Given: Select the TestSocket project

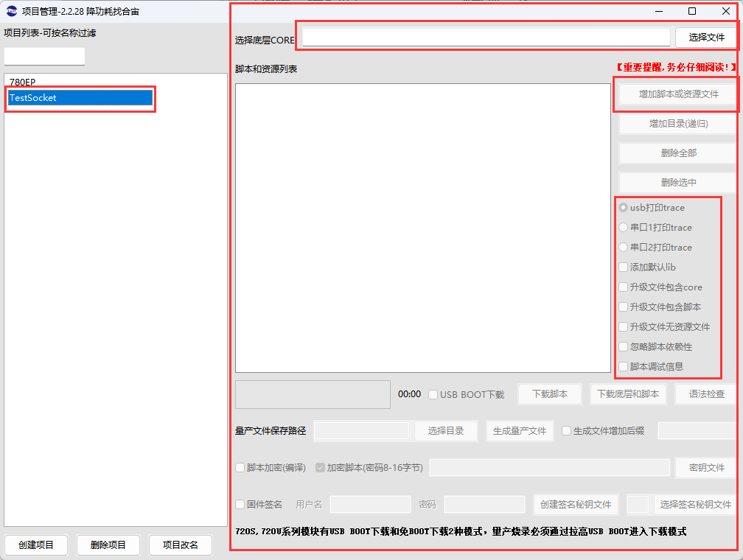Looking at the screenshot, I should 80,97.
